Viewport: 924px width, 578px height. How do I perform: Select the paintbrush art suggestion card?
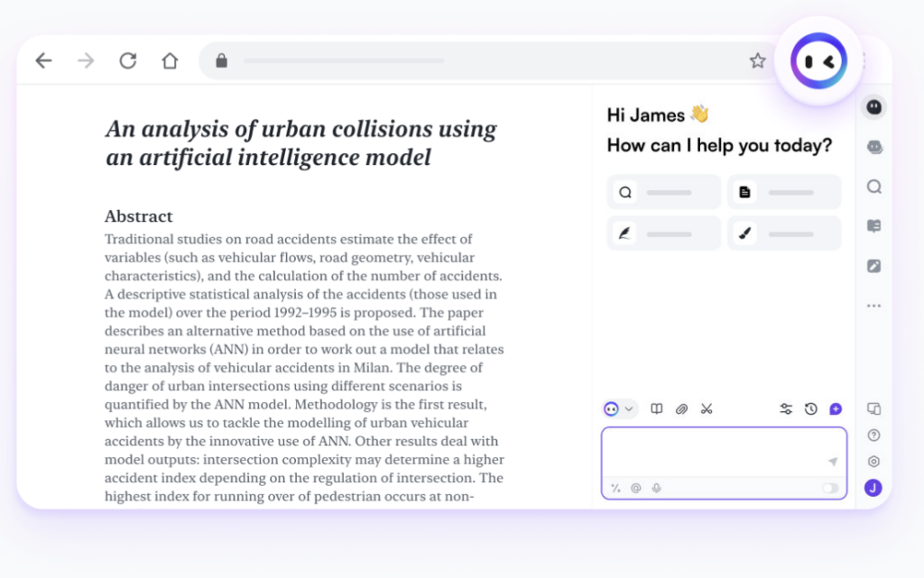pos(783,233)
